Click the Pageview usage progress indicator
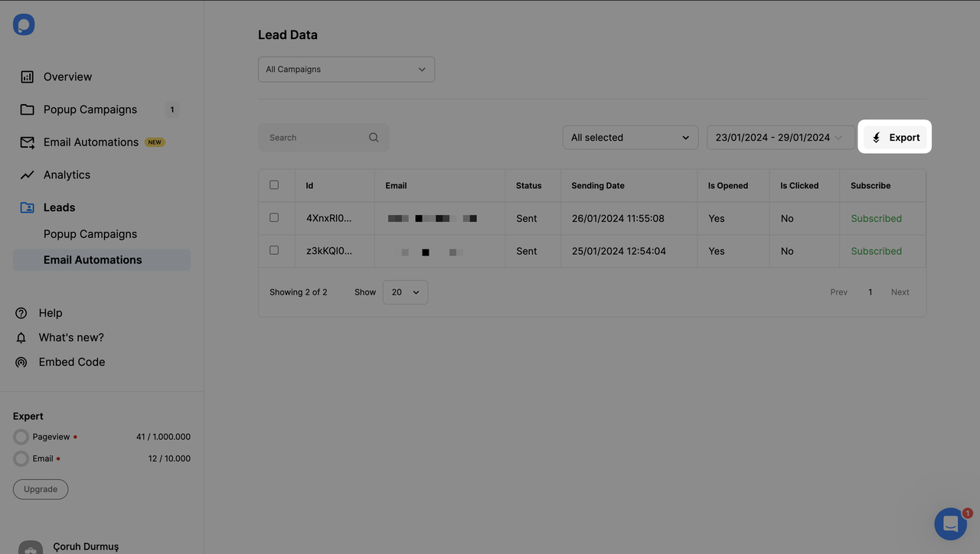Viewport: 980px width, 554px height. click(21, 436)
